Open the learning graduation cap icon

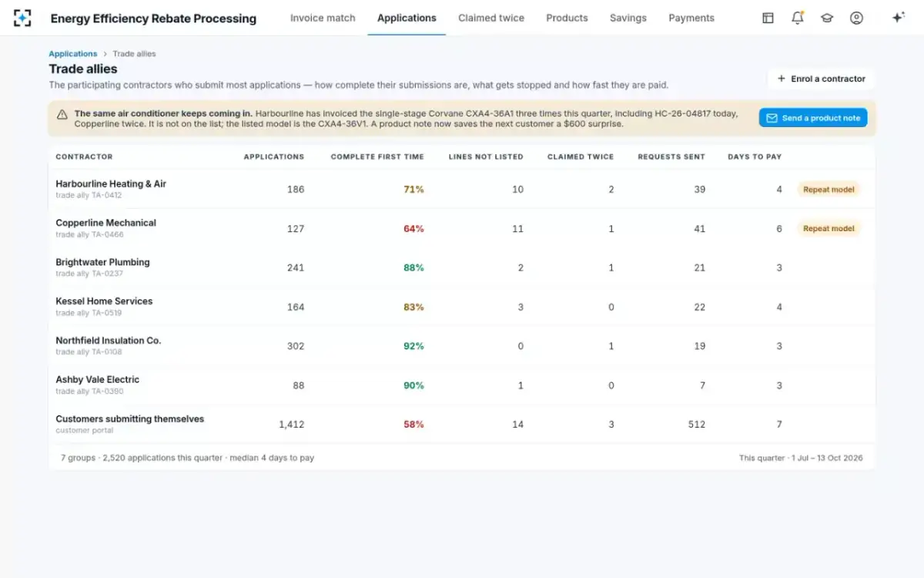tap(827, 18)
